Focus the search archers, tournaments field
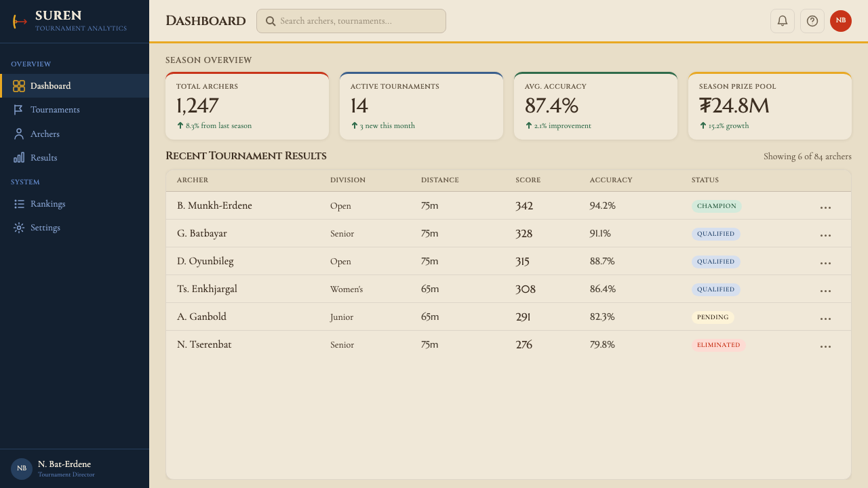This screenshot has width=868, height=488. [x=351, y=21]
